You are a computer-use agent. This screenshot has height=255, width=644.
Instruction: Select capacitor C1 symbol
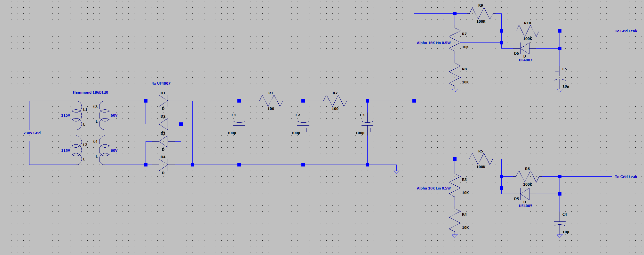coord(239,124)
